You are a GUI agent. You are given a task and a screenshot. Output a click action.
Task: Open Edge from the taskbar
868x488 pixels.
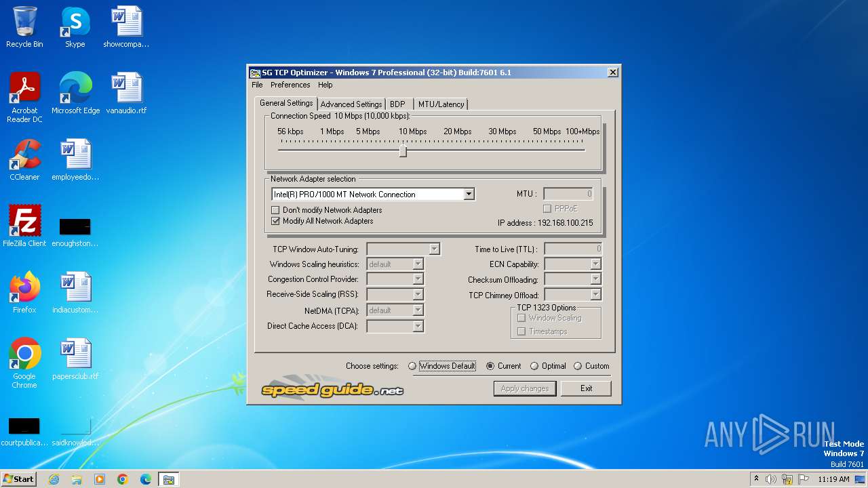146,479
